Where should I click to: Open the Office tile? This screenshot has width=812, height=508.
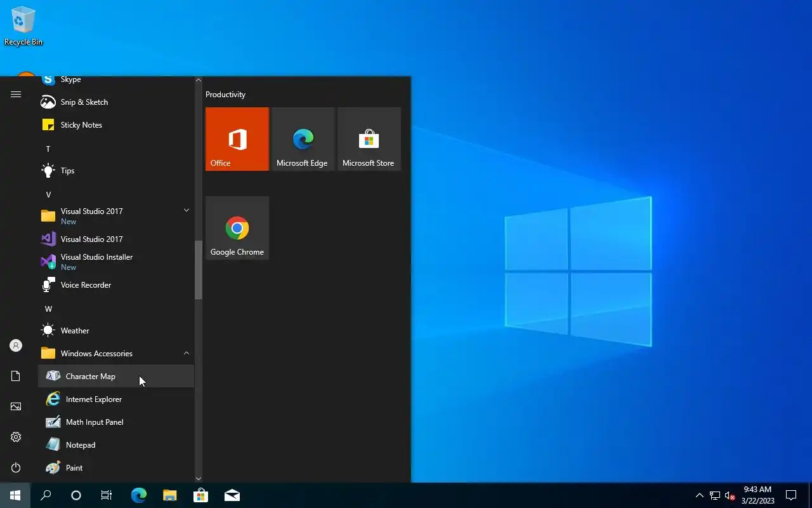point(237,139)
